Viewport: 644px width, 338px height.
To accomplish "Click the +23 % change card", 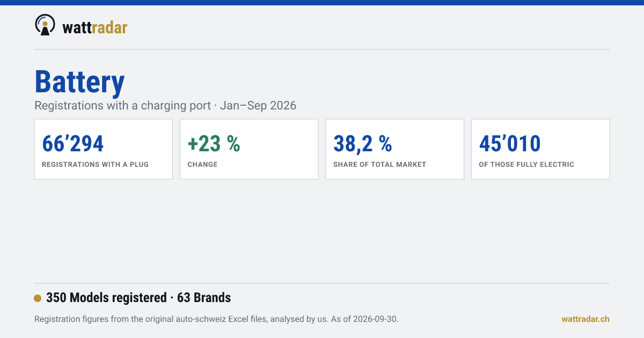I will [249, 149].
